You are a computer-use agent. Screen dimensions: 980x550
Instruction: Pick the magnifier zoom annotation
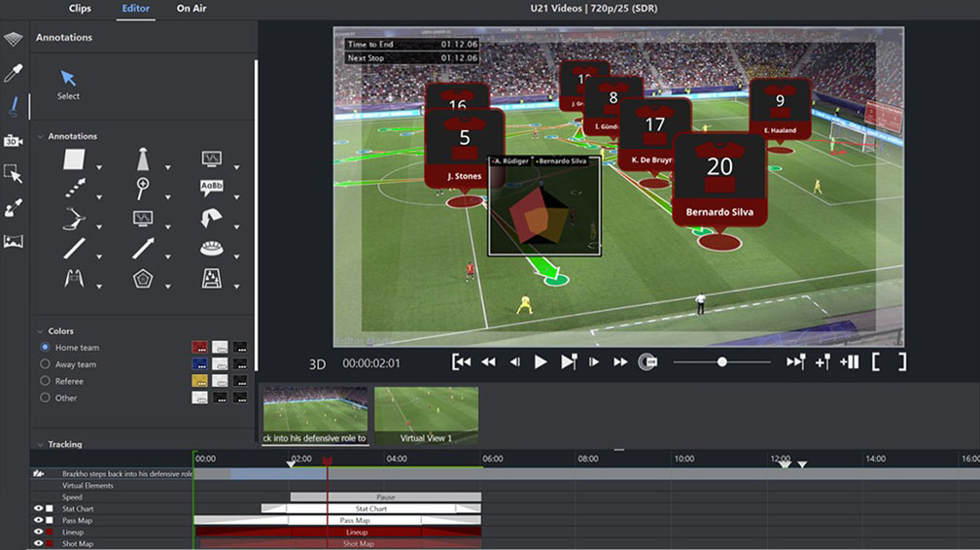point(143,188)
